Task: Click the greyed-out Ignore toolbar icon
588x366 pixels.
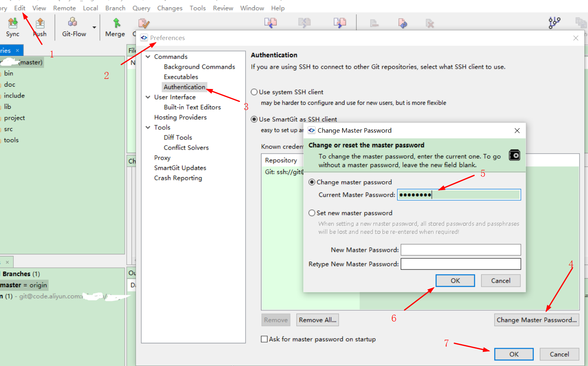Action: coord(374,23)
